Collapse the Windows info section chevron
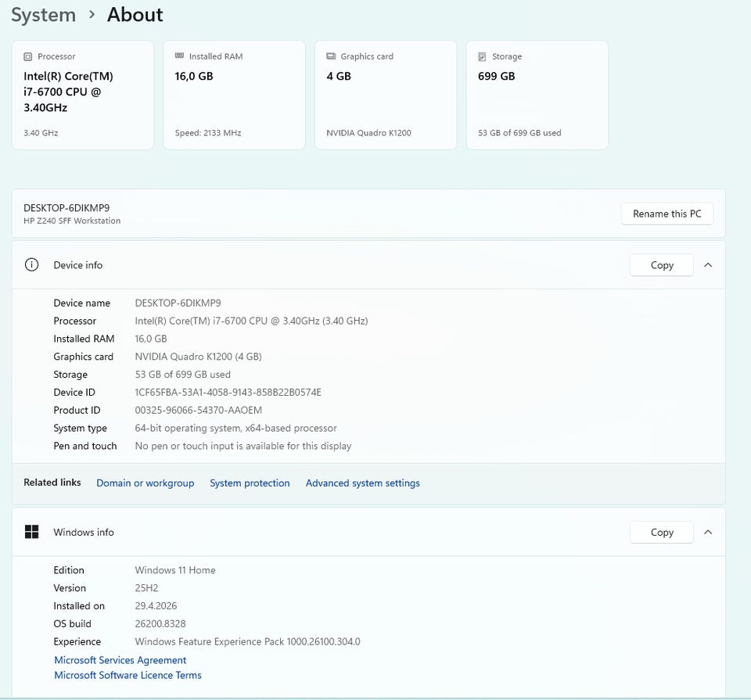This screenshot has height=700, width=751. [x=709, y=532]
